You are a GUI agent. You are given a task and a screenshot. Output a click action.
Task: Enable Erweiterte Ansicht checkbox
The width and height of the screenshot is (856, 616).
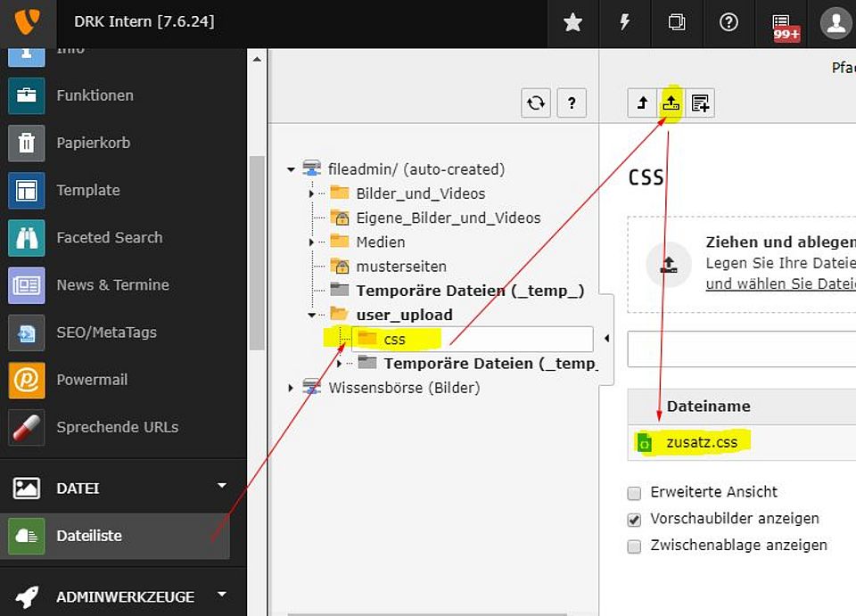pos(634,493)
